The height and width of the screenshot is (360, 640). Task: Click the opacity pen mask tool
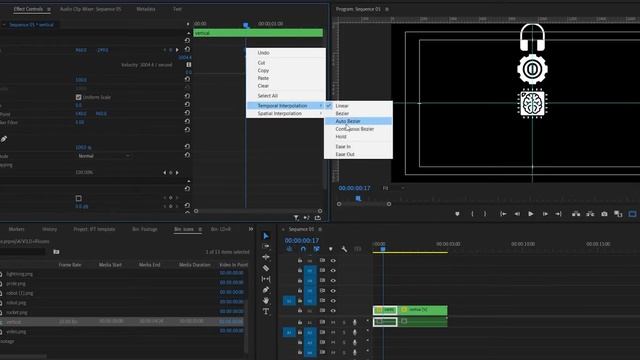click(x=4, y=139)
